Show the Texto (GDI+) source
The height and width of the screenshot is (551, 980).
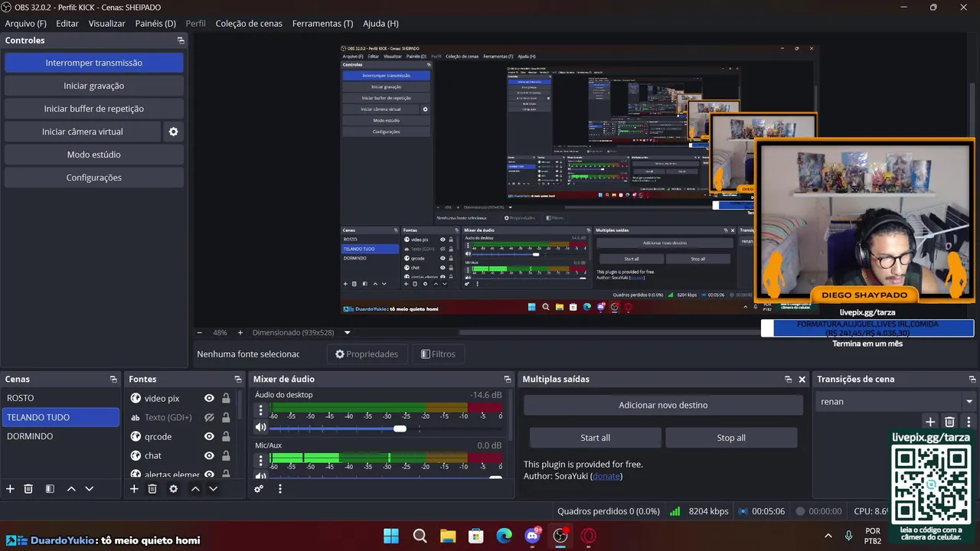coord(209,417)
